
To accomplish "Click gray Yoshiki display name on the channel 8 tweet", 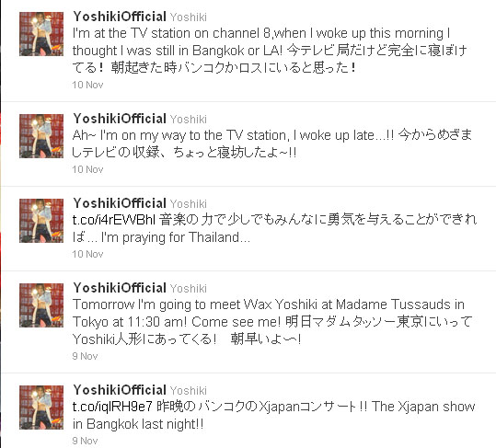I will pyautogui.click(x=189, y=17).
